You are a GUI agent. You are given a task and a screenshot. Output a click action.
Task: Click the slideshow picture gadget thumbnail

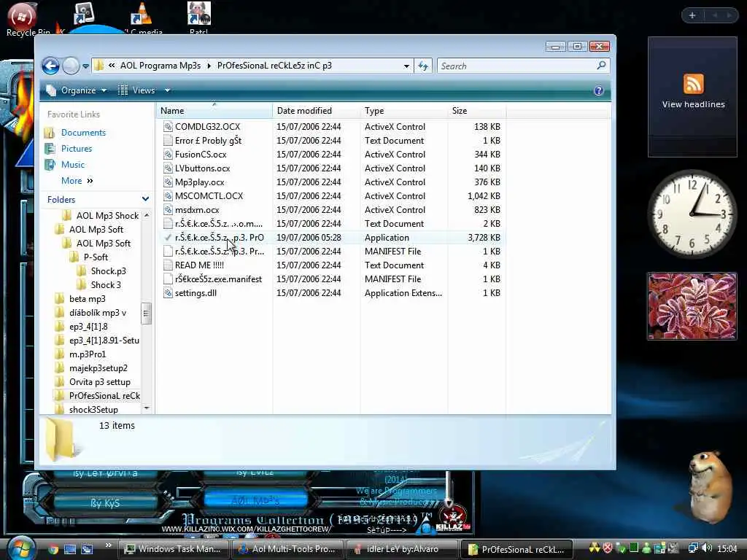point(692,306)
